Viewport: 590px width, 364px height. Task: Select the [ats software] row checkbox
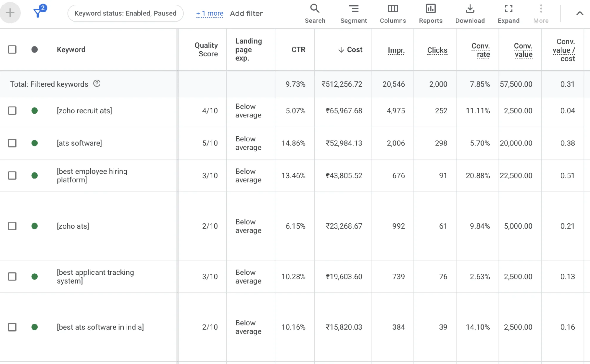[12, 143]
